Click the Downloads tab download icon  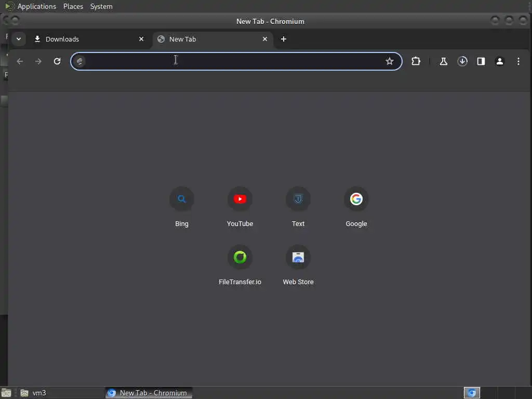(x=37, y=39)
